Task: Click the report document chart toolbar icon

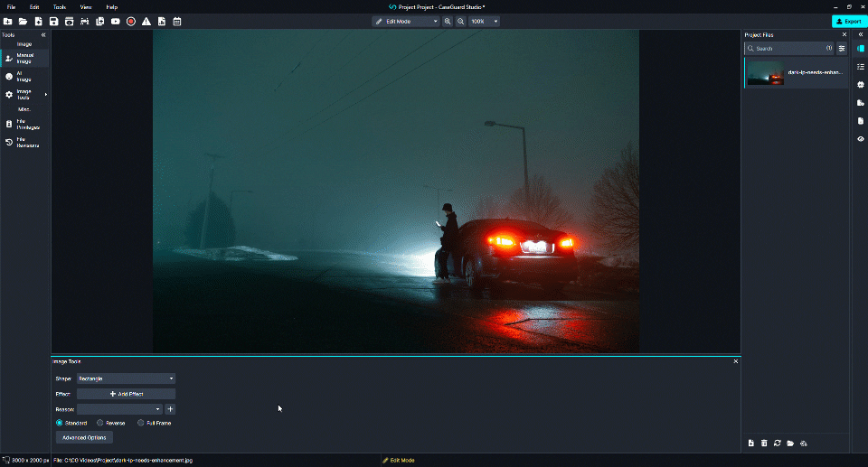Action: [162, 22]
